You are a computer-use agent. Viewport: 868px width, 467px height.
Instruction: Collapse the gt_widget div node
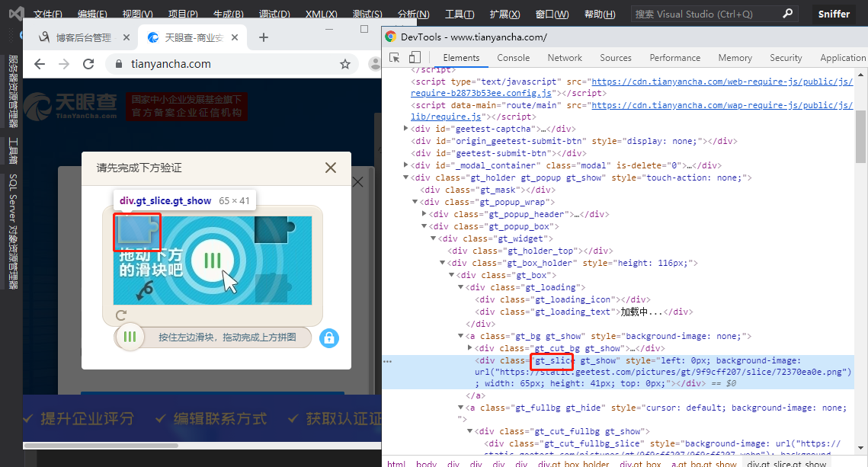(x=434, y=238)
